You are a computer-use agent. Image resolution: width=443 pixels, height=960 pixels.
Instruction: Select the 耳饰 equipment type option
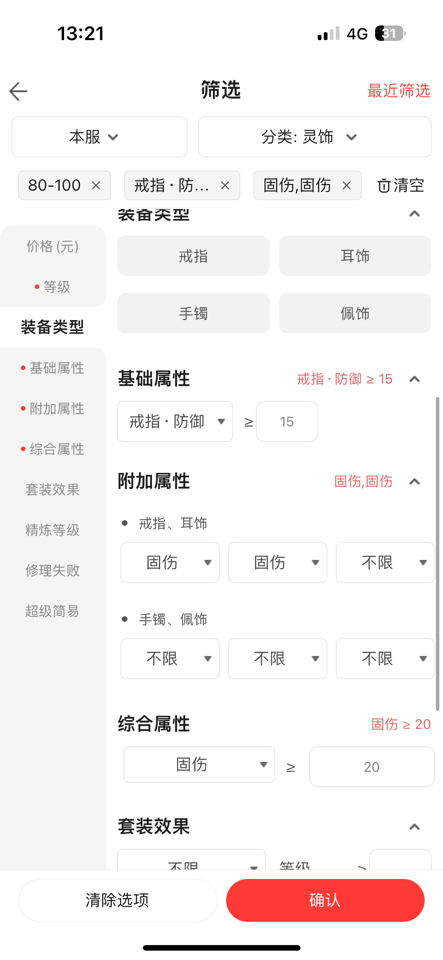point(355,256)
